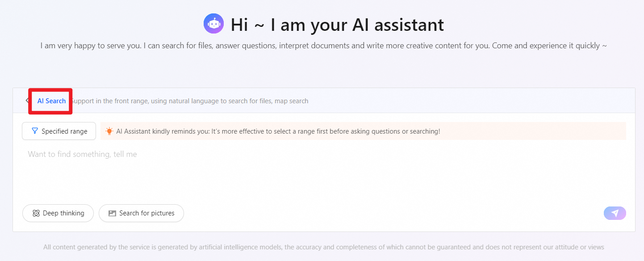Click the orange lightbulb reminder icon

[109, 131]
